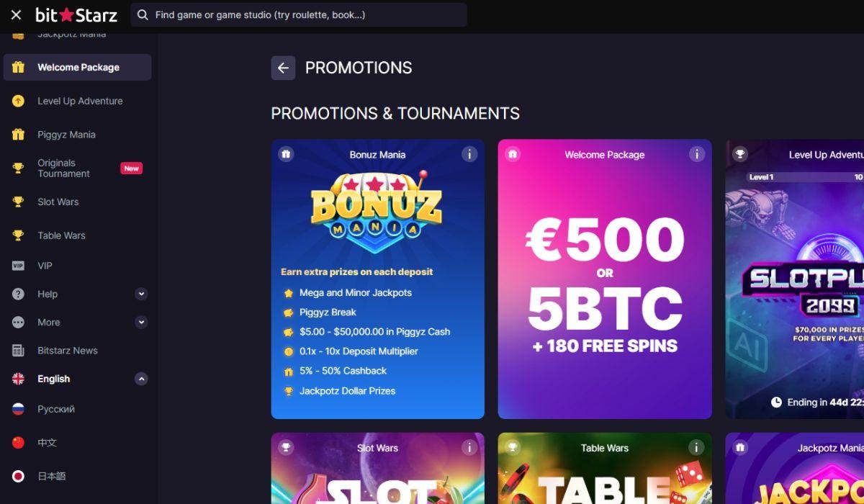Collapse the English language list
Image resolution: width=864 pixels, height=504 pixels.
pos(141,379)
